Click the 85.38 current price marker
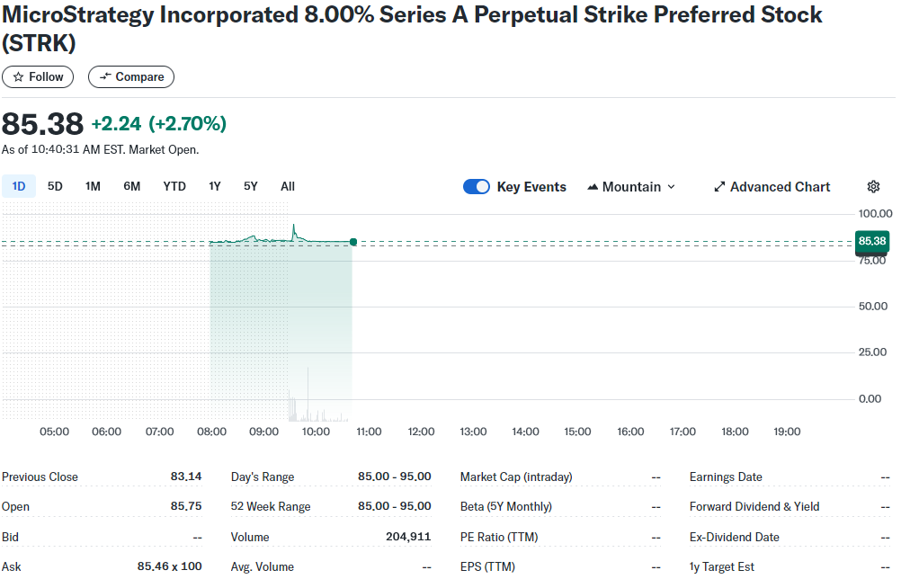The image size is (910, 588). tap(872, 242)
